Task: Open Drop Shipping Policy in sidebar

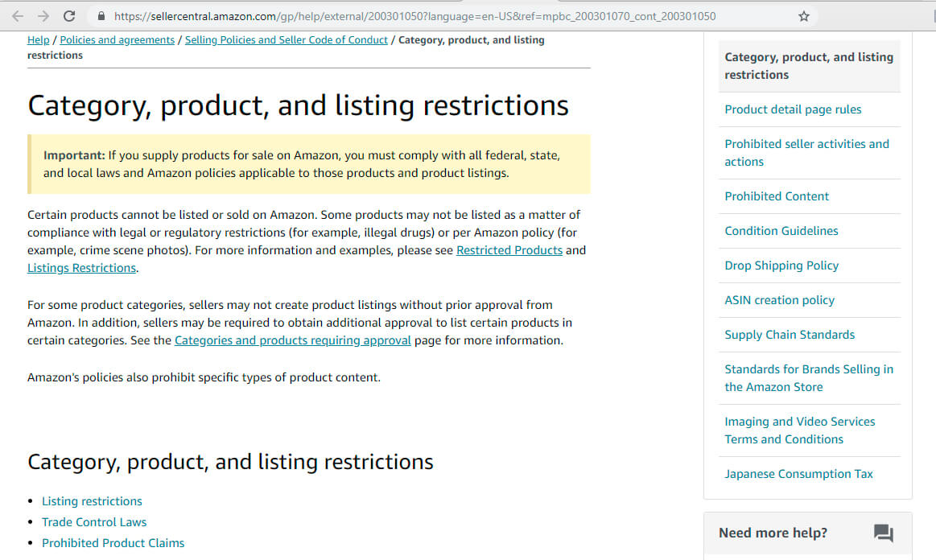Action: click(781, 266)
